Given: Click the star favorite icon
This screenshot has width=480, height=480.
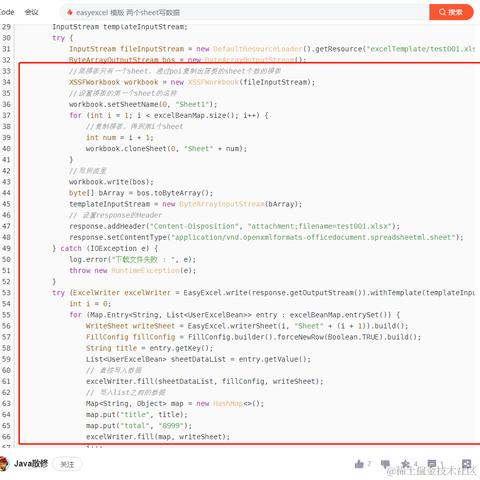Looking at the screenshot, I should click(x=406, y=464).
